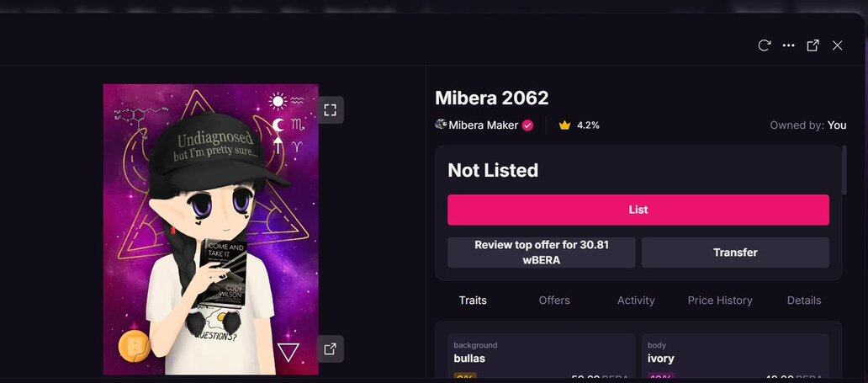This screenshot has width=868, height=383.
Task: Switch to the Activity tab
Action: click(x=636, y=301)
